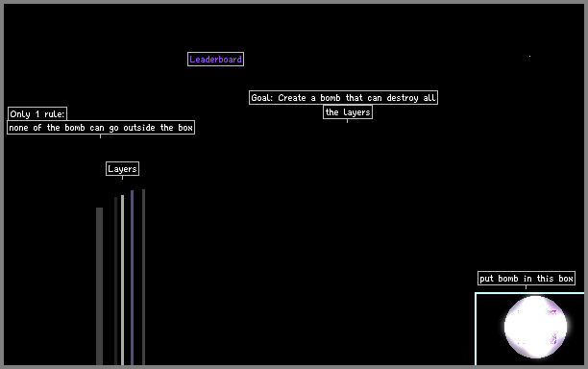Select the "none of the bomb can go outside" sign
The width and height of the screenshot is (588, 369).
(x=101, y=128)
